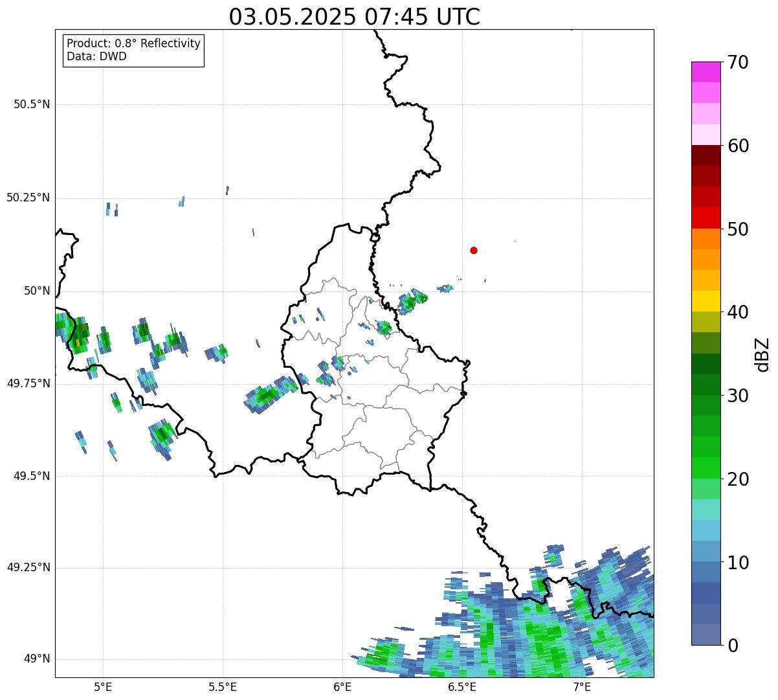The height and width of the screenshot is (700, 778).
Task: Select the 50°N latitude label
Action: (x=37, y=291)
